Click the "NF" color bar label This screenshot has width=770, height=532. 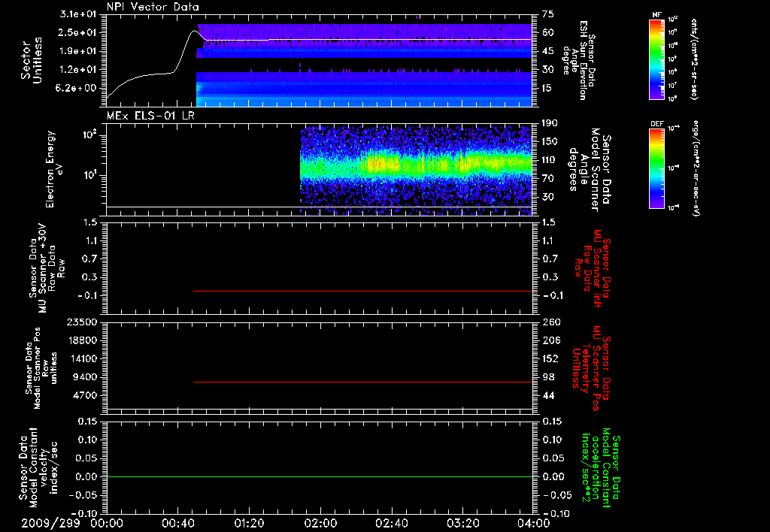coord(657,15)
